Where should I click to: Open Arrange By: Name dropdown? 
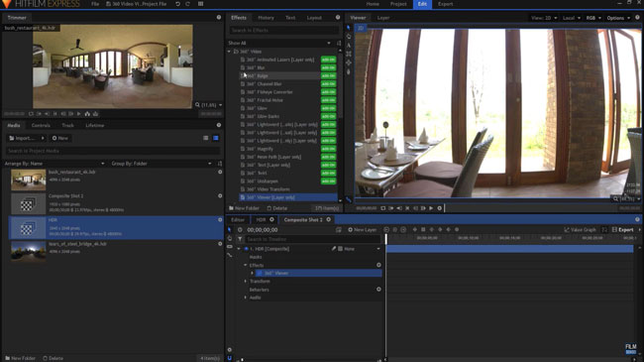[54, 164]
